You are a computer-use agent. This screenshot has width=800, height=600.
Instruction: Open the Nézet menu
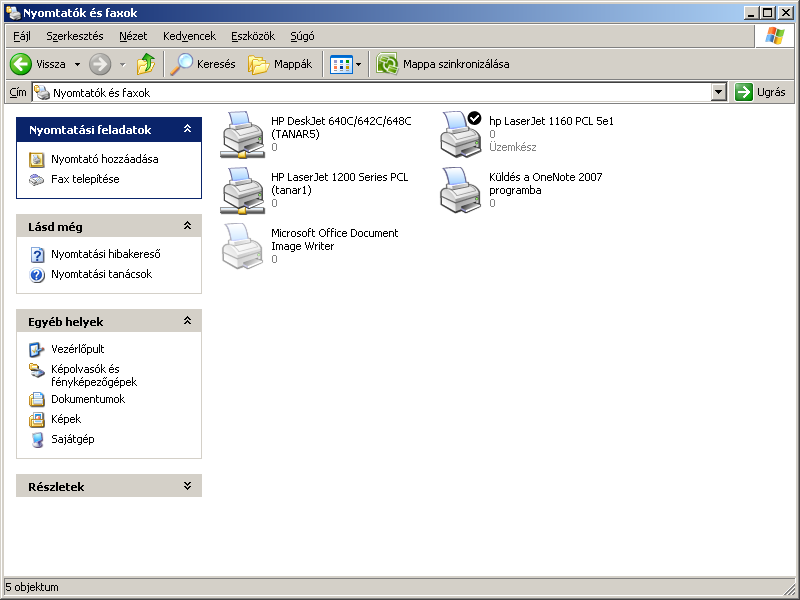[x=133, y=36]
